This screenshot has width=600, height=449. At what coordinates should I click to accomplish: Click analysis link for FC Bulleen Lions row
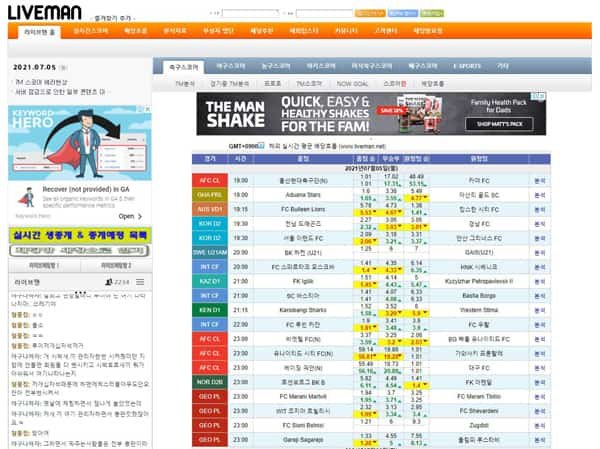pos(540,210)
